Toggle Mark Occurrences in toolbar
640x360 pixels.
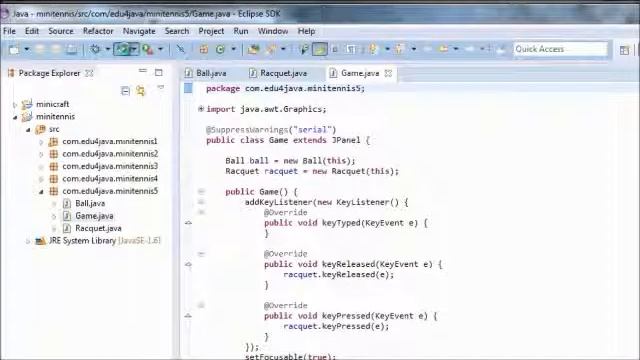pyautogui.click(x=320, y=49)
